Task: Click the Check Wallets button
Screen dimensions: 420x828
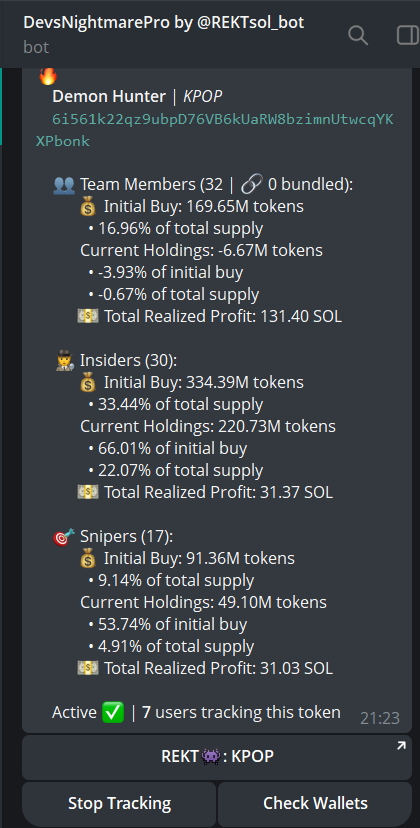Action: click(x=315, y=804)
